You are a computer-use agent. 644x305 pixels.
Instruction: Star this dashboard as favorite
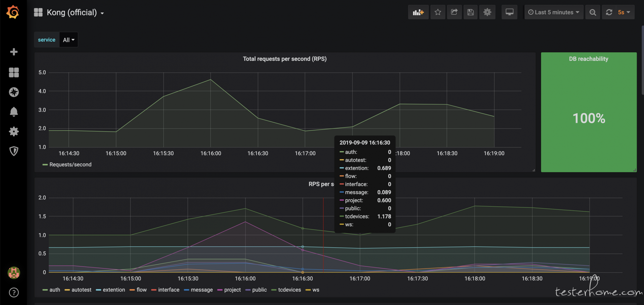tap(438, 12)
